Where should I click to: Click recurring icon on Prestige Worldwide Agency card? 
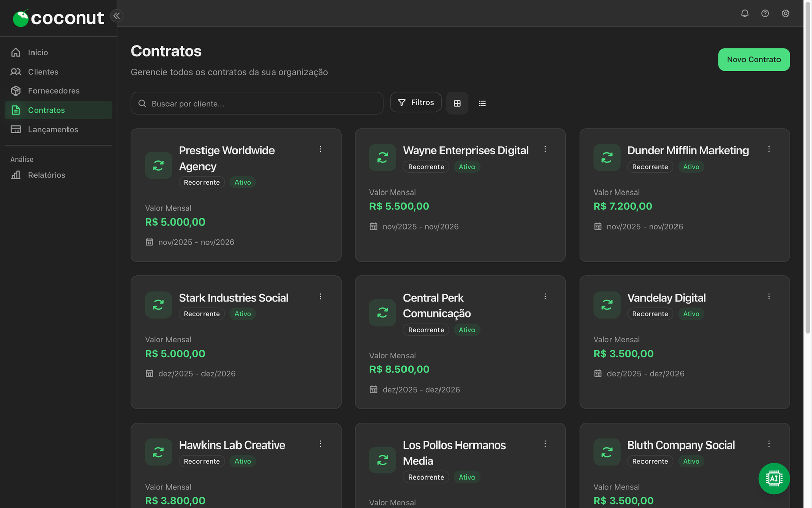tap(158, 166)
